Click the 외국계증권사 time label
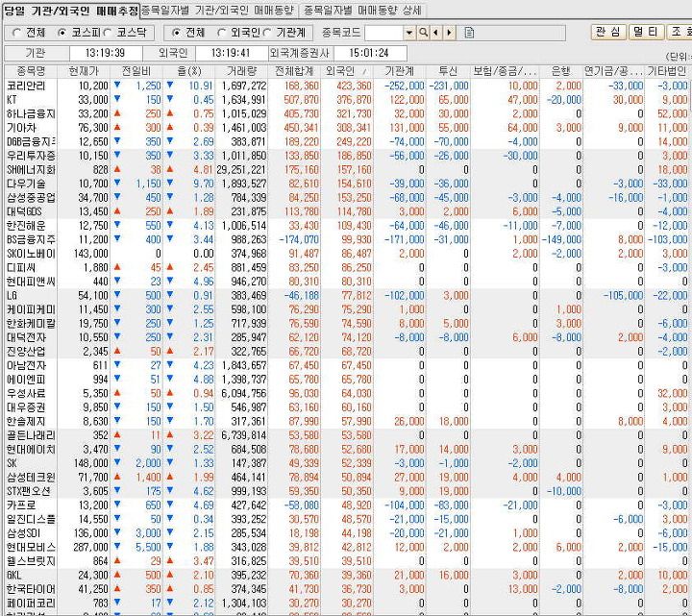This screenshot has width=692, height=616. click(299, 54)
